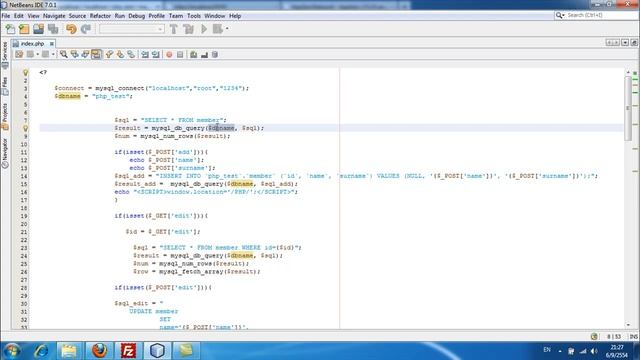Click the Comment editor toolbar icon
640x360 pixels.
pos(193,54)
